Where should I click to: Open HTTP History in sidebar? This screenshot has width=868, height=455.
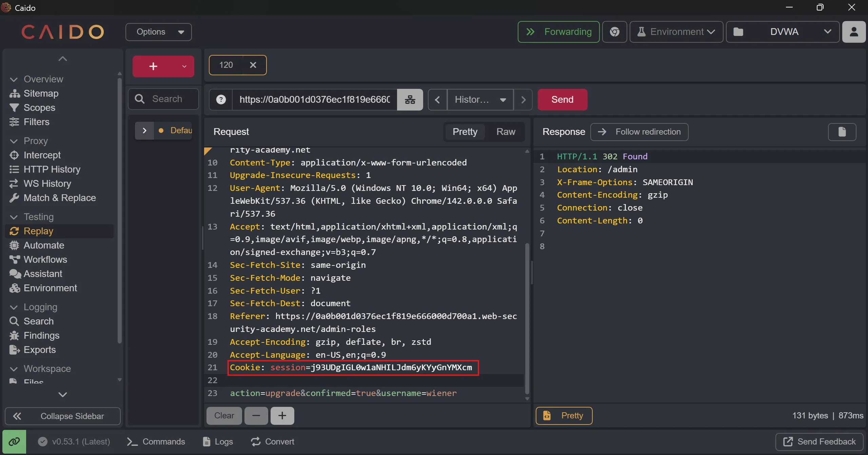[x=52, y=169]
